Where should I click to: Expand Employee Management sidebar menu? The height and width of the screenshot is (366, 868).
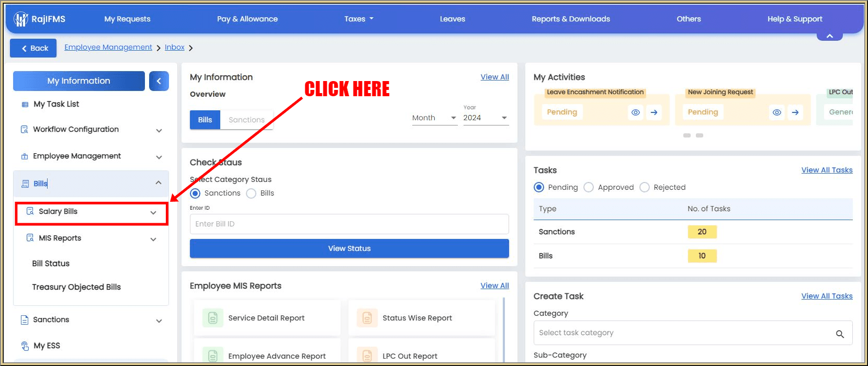tap(159, 157)
